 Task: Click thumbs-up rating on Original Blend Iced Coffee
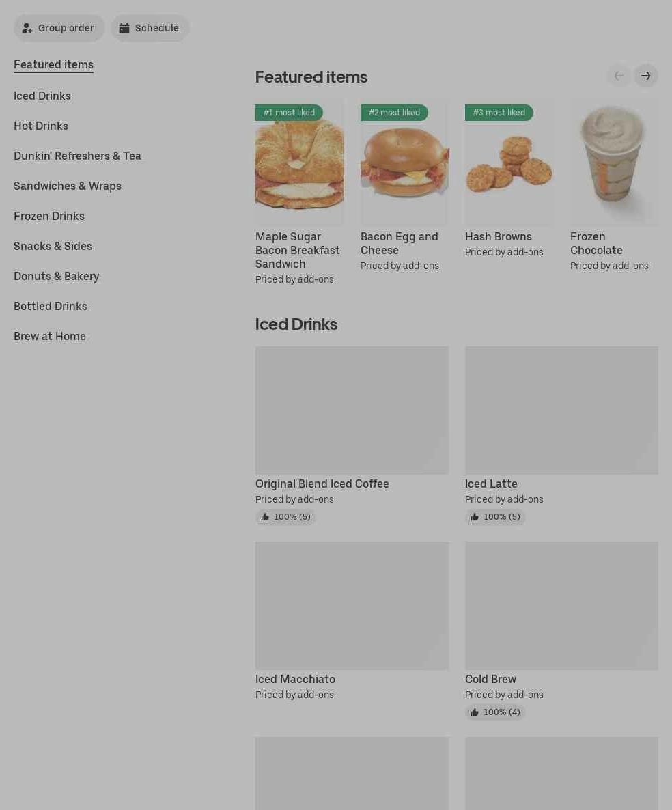pyautogui.click(x=285, y=516)
